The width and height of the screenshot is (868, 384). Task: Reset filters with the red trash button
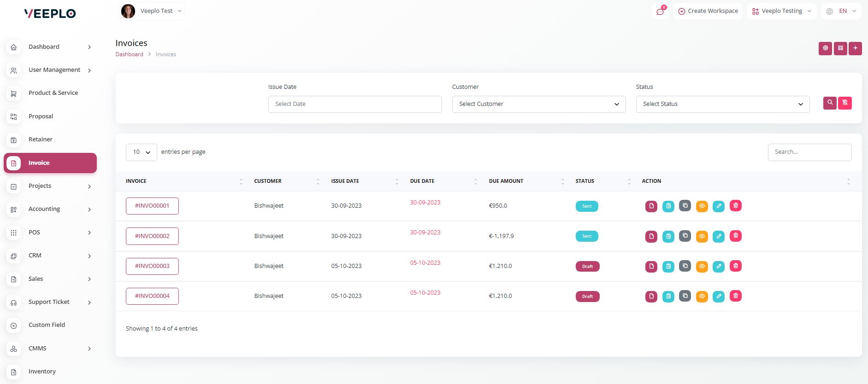click(x=845, y=103)
